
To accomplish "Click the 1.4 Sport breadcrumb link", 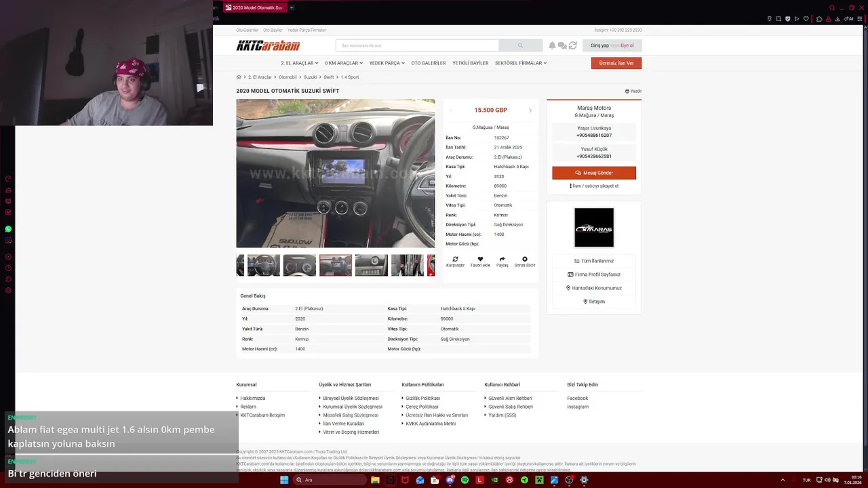I will click(350, 77).
